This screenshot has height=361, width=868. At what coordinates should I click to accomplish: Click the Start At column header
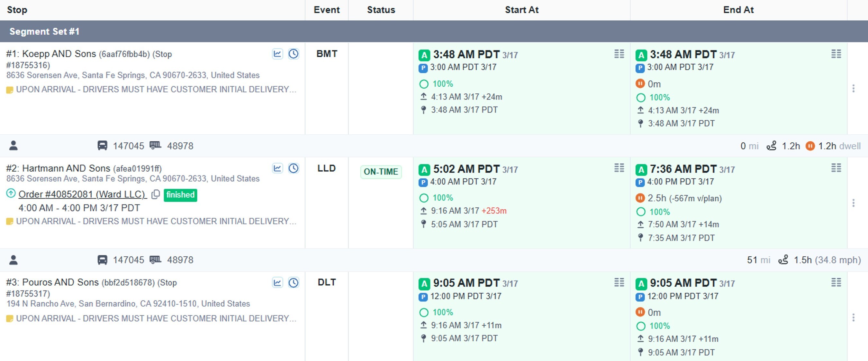(x=521, y=10)
